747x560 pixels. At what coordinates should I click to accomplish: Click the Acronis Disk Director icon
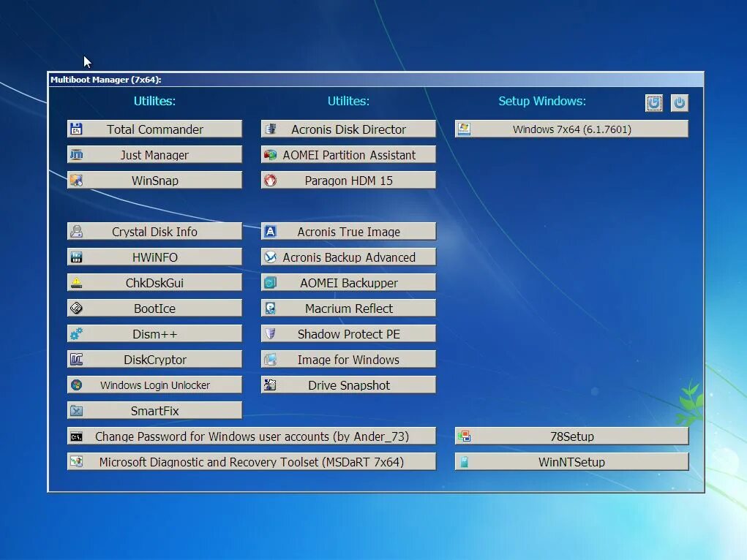point(270,129)
